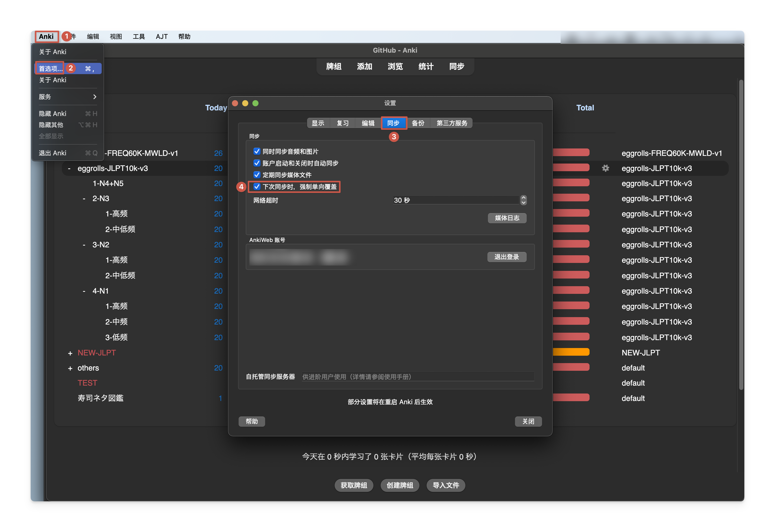Switch to the 备份 tab
The height and width of the screenshot is (532, 775).
[x=418, y=123]
